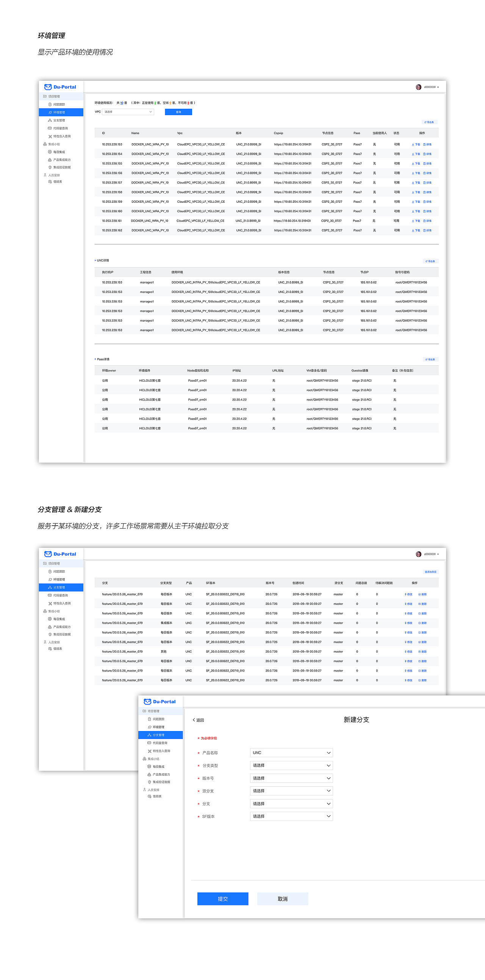
Task: Click 问题跟踪 icon in 环境管理 window sidebar
Action: pyautogui.click(x=50, y=104)
